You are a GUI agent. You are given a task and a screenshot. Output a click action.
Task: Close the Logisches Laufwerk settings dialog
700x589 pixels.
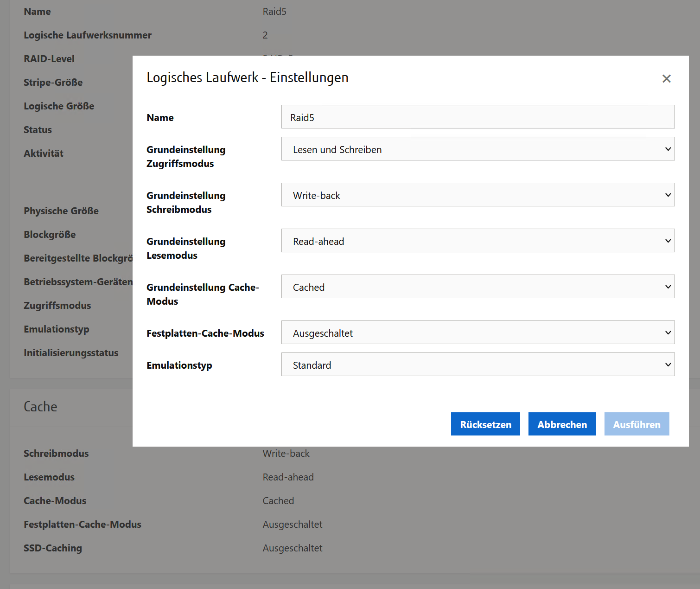point(666,79)
